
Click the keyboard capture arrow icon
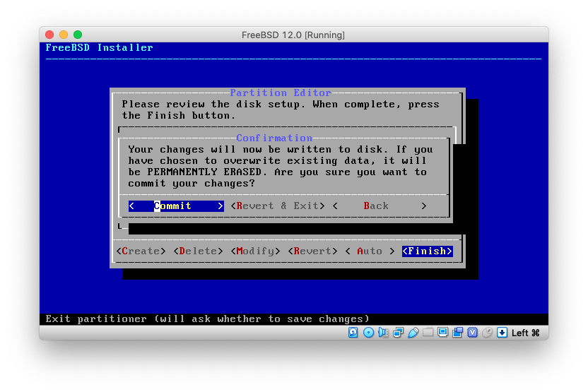click(502, 333)
